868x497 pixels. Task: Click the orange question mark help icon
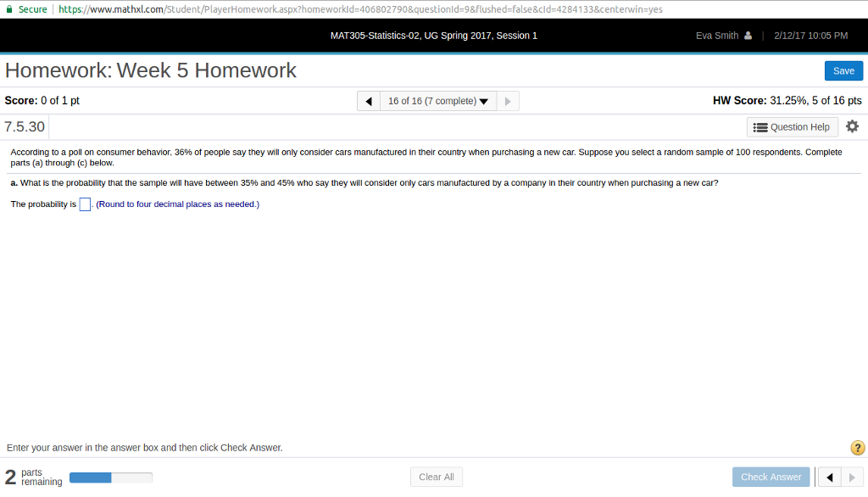click(x=856, y=448)
